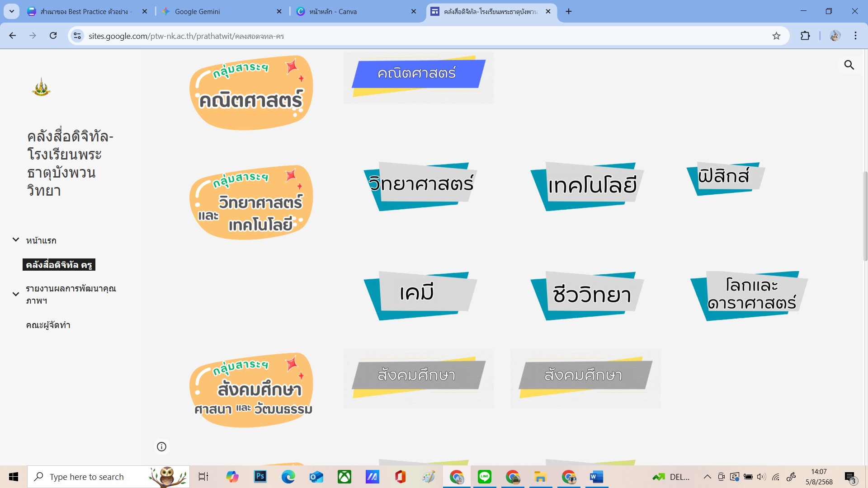Image resolution: width=868 pixels, height=488 pixels.
Task: Click the site search magnifier icon
Action: click(849, 65)
